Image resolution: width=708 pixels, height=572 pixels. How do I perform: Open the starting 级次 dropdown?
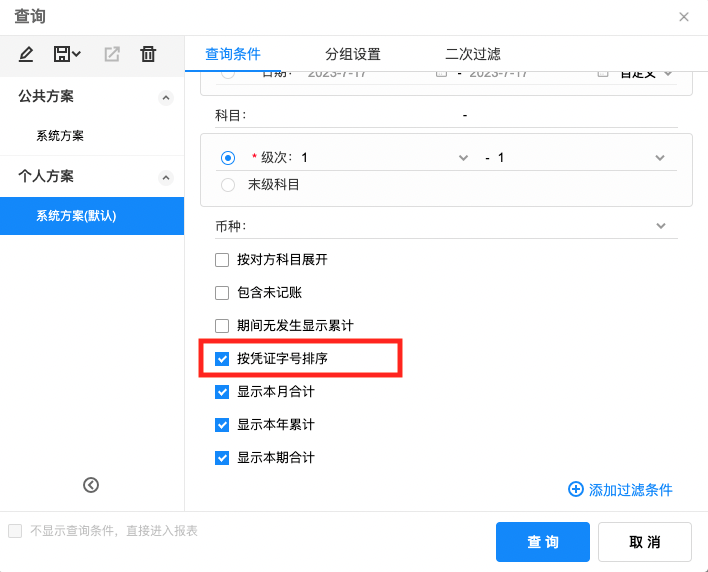[x=462, y=158]
